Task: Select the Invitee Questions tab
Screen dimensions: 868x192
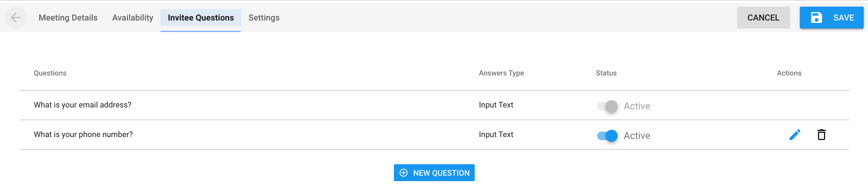Action: click(201, 18)
